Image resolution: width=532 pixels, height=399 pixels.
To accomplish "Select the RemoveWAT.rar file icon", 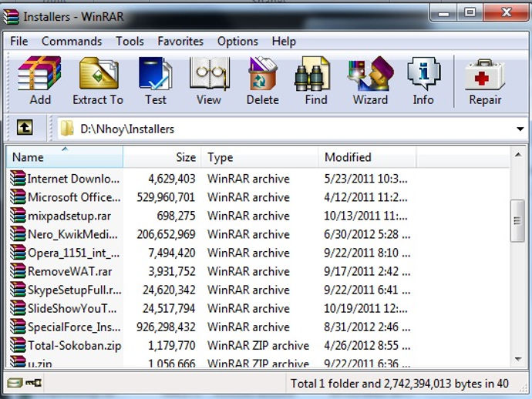I will click(18, 271).
